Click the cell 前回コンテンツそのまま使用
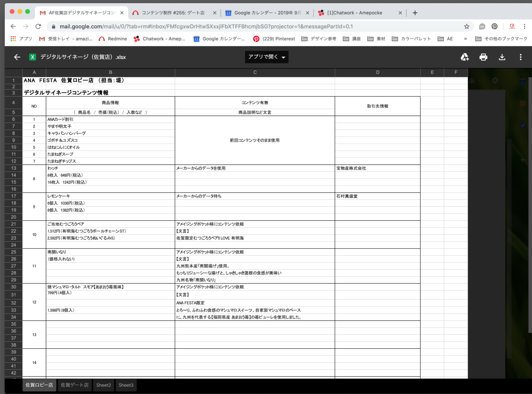This screenshot has height=394, width=532. click(255, 140)
